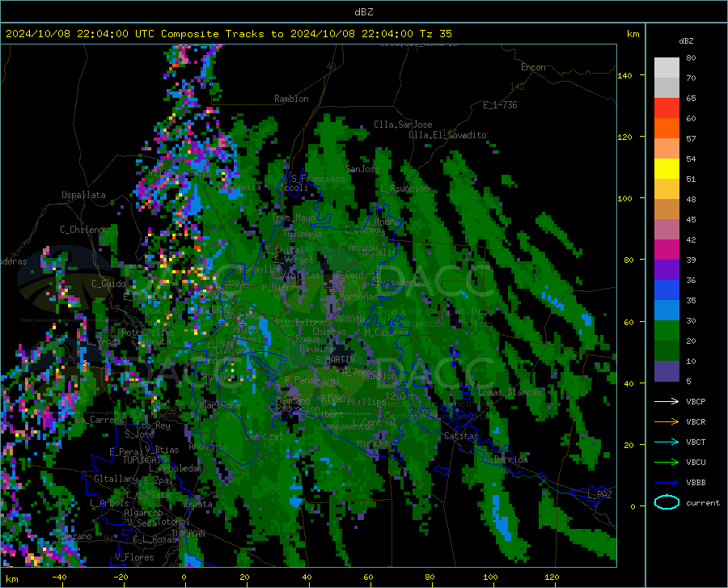Click the 'Phillips' map label

(366, 401)
